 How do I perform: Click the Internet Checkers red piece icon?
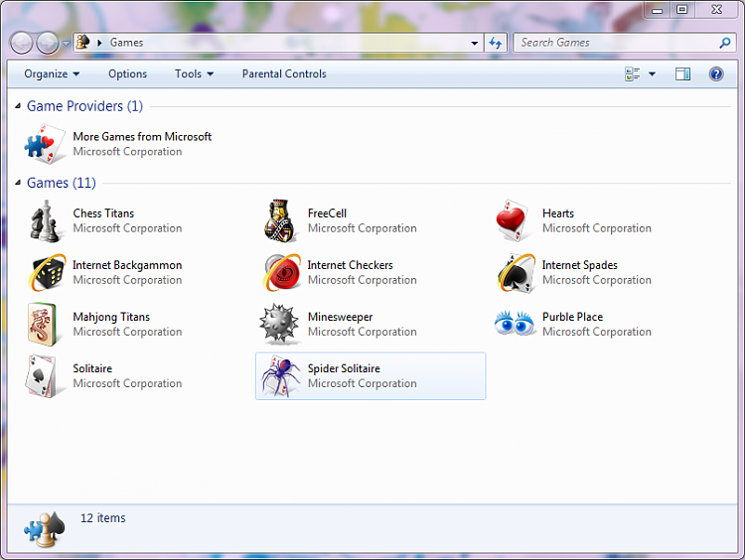pos(283,273)
